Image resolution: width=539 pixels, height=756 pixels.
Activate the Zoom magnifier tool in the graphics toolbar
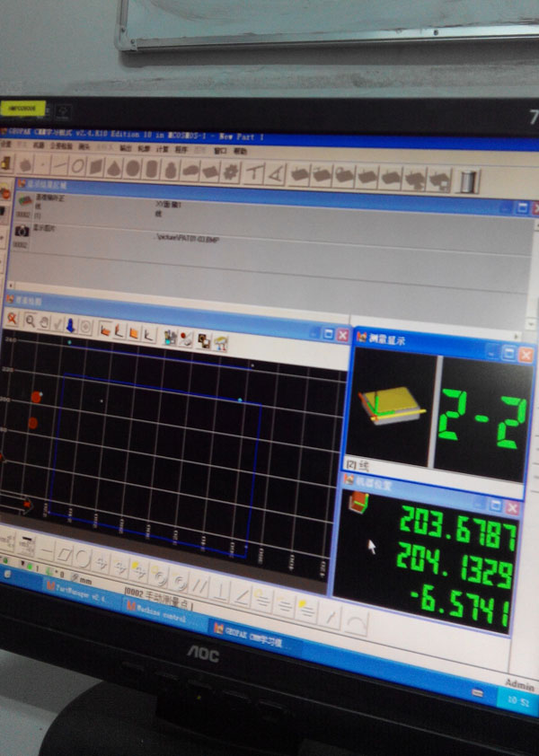(30, 321)
